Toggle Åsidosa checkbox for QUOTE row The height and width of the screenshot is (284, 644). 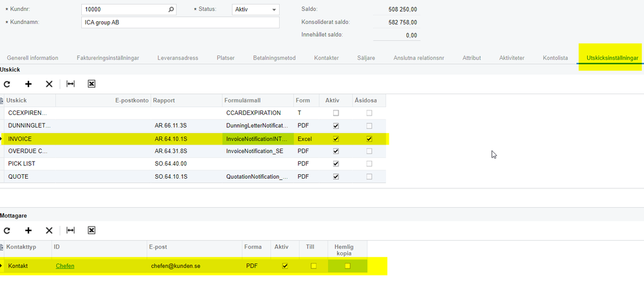point(369,176)
